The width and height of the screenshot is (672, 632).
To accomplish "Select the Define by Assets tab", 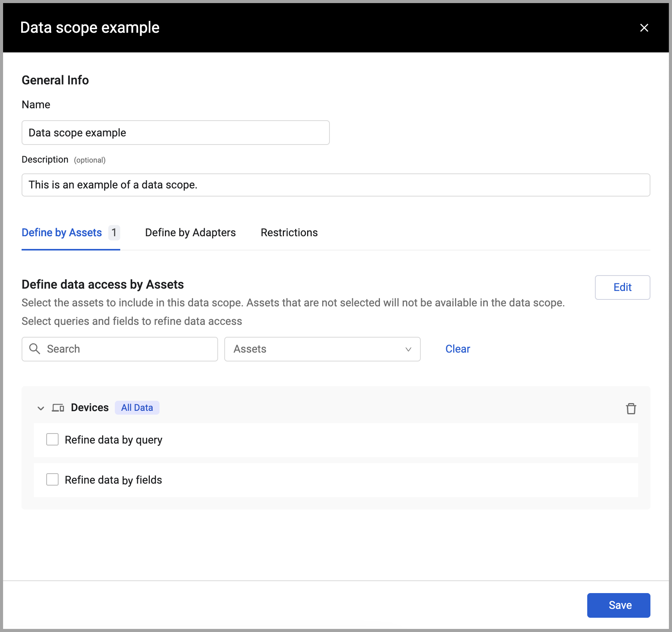I will pyautogui.click(x=62, y=233).
